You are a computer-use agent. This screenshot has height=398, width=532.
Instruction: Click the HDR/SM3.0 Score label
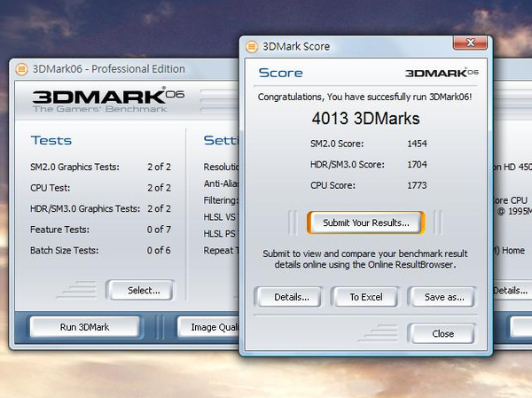(x=348, y=165)
